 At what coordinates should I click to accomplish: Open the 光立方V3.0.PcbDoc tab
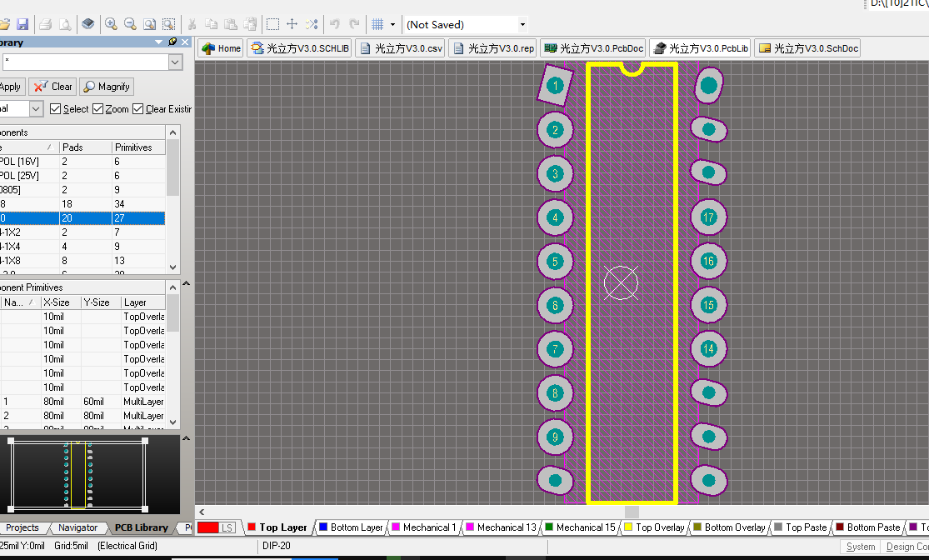(593, 48)
